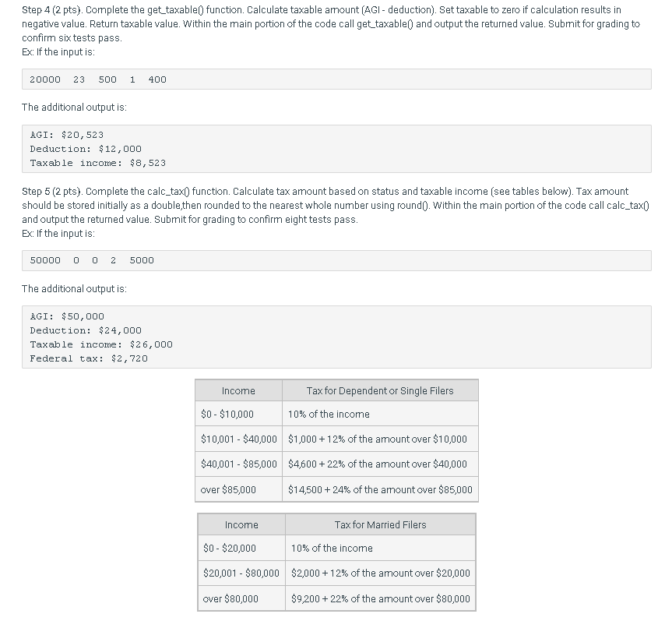Click the 'Deduction: $12,000' output line
This screenshot has height=621, width=672.
(x=86, y=149)
